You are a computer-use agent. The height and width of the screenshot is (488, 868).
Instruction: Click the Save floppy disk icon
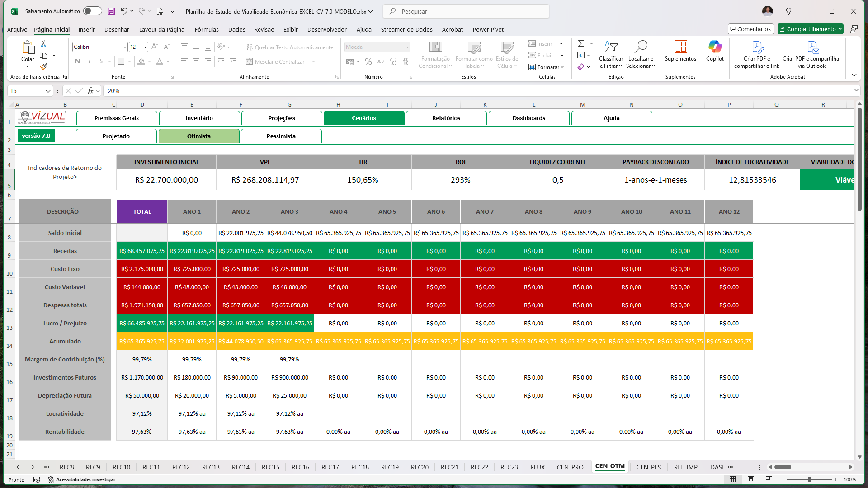tap(111, 11)
